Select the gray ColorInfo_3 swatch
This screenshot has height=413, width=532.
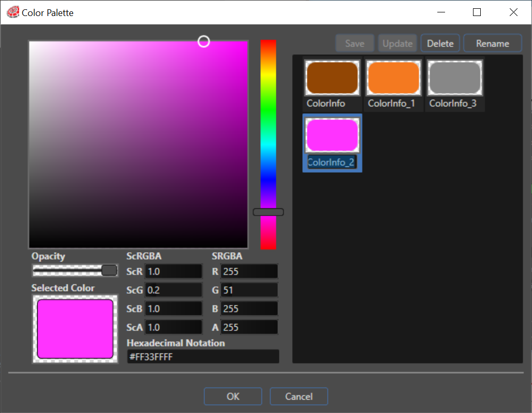pos(455,78)
